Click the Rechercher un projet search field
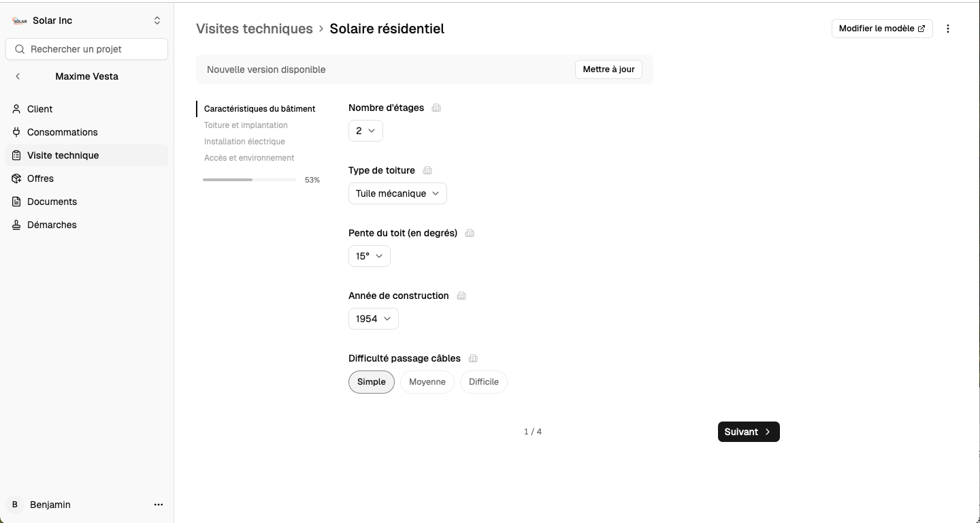This screenshot has width=980, height=523. 87,49
